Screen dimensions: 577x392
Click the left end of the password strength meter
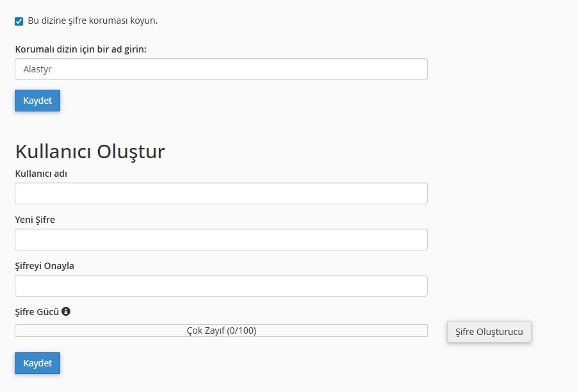[20, 331]
